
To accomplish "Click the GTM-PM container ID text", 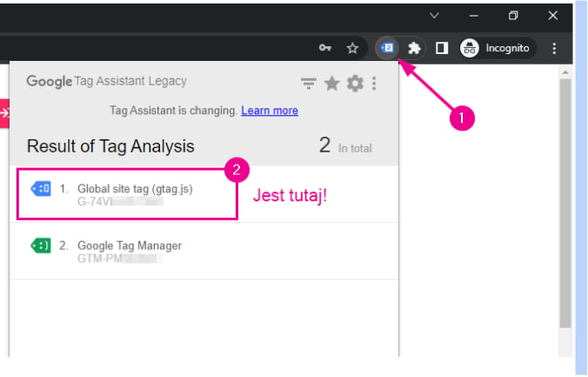I will [120, 259].
